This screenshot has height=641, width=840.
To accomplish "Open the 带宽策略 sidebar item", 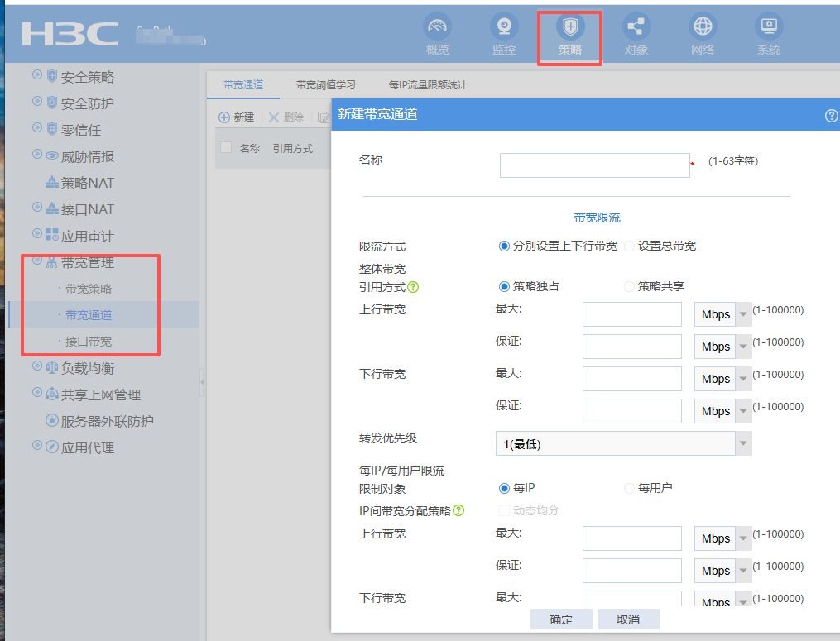I will click(x=89, y=289).
